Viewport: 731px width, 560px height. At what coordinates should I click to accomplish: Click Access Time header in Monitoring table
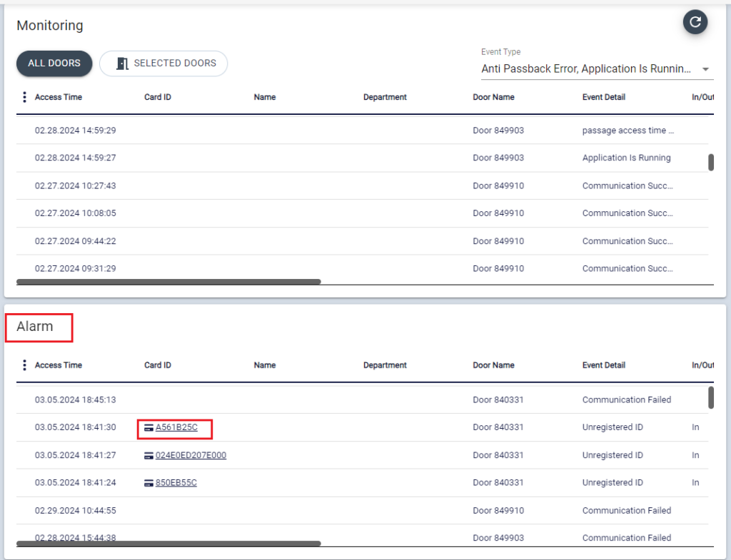pyautogui.click(x=59, y=97)
